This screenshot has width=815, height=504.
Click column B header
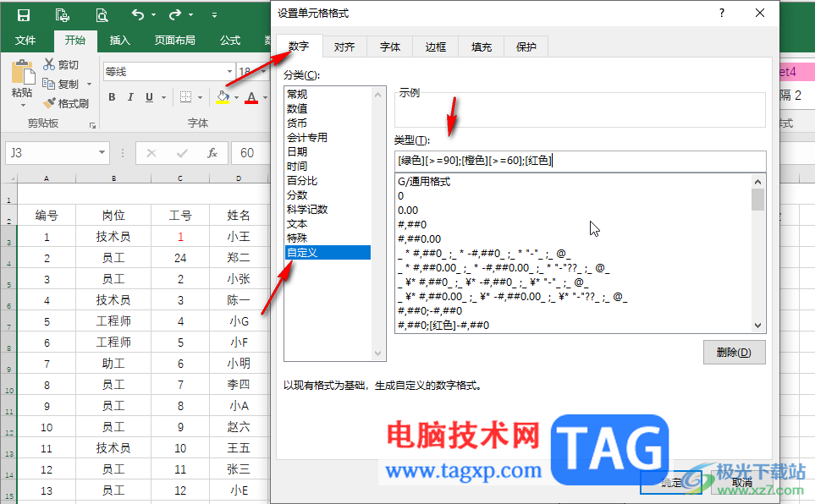(113, 178)
